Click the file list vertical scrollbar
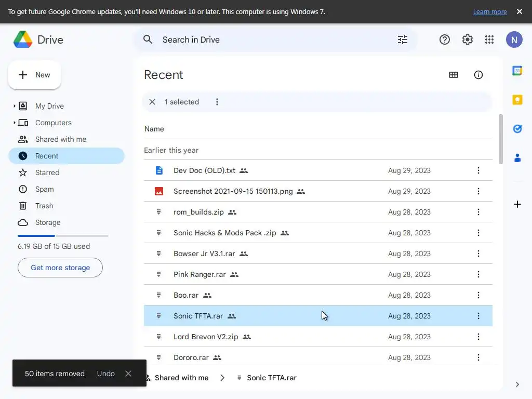Screen dimensions: 532x399 click(500, 139)
